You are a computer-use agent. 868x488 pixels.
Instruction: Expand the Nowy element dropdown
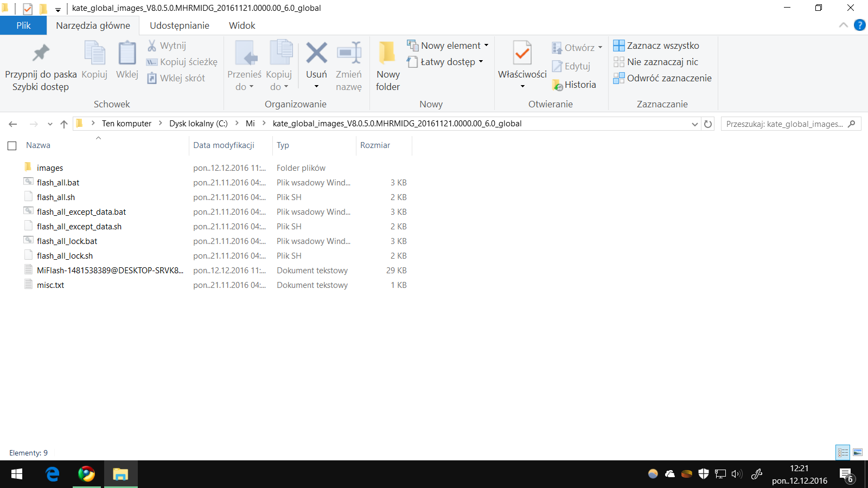[486, 46]
